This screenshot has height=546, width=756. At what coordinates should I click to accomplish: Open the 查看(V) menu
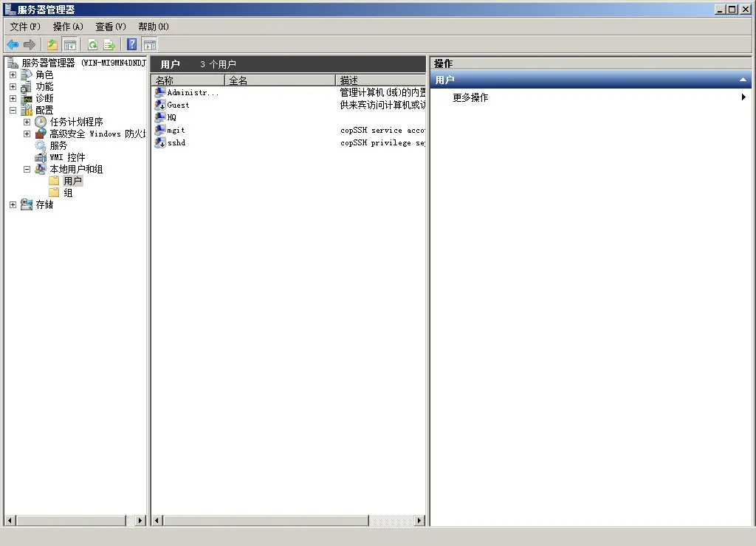point(111,27)
